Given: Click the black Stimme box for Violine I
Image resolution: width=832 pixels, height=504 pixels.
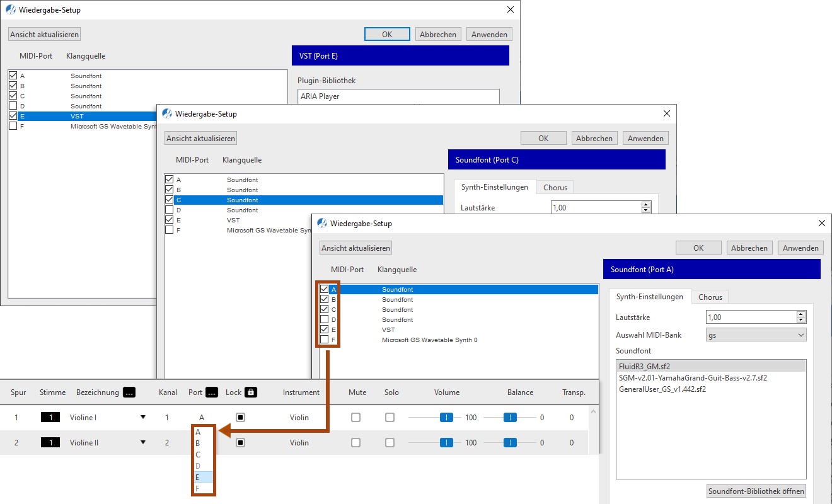Looking at the screenshot, I should (50, 417).
